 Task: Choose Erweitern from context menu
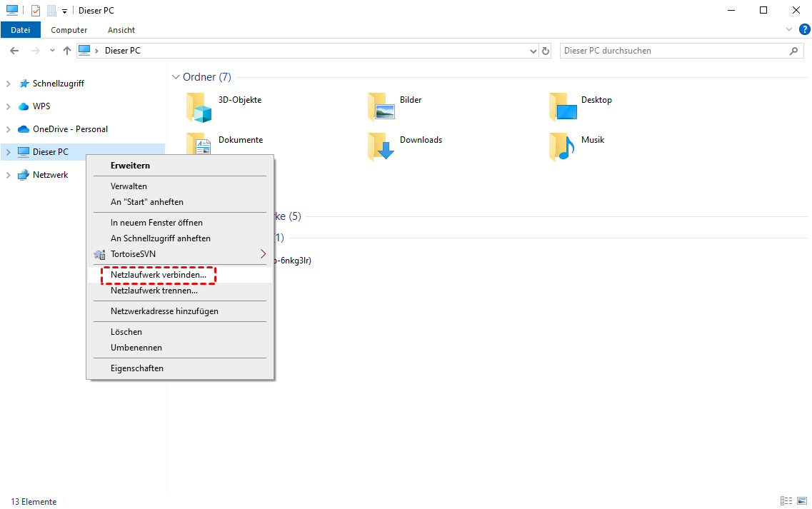point(180,166)
